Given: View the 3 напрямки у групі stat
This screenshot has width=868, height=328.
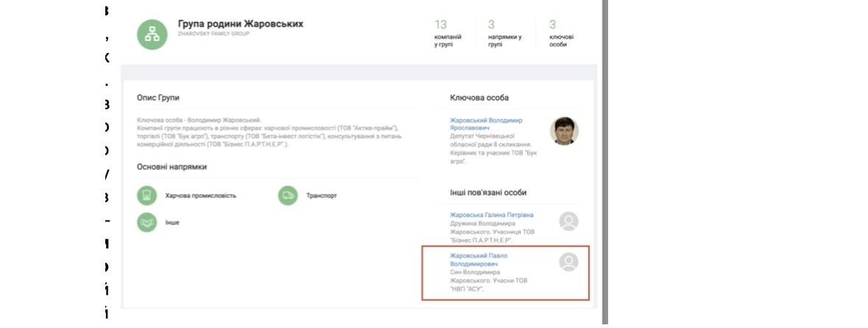Looking at the screenshot, I should 504,33.
